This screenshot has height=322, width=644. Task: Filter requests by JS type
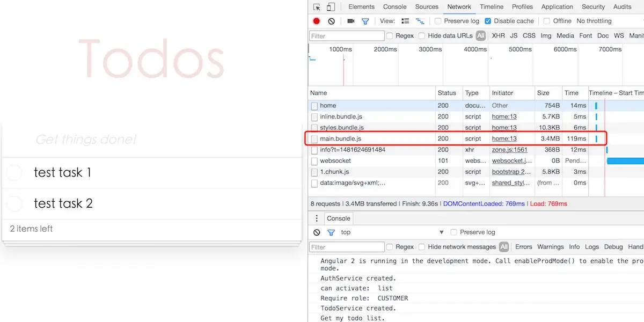pos(514,36)
